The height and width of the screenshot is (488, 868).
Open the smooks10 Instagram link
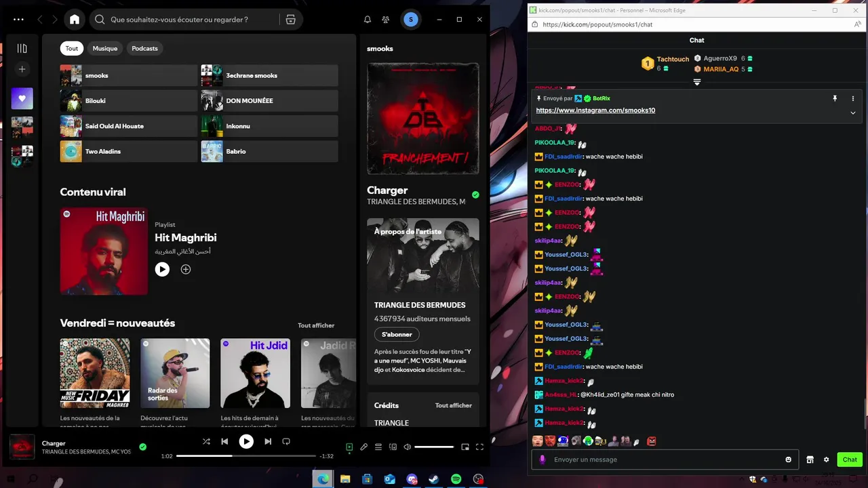tap(595, 110)
